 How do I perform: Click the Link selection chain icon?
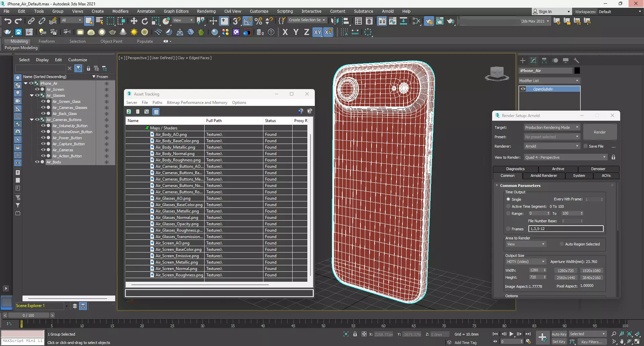pyautogui.click(x=31, y=21)
